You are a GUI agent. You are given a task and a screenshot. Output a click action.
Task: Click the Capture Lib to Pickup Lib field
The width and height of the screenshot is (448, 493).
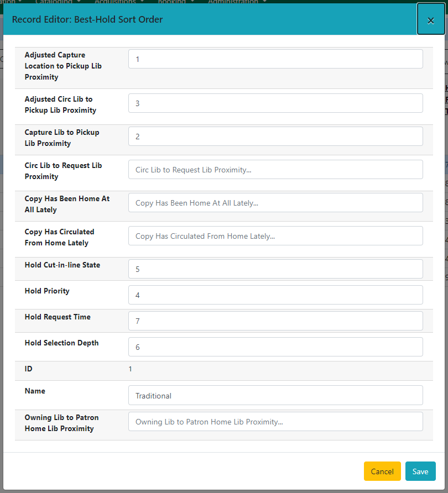pyautogui.click(x=275, y=136)
